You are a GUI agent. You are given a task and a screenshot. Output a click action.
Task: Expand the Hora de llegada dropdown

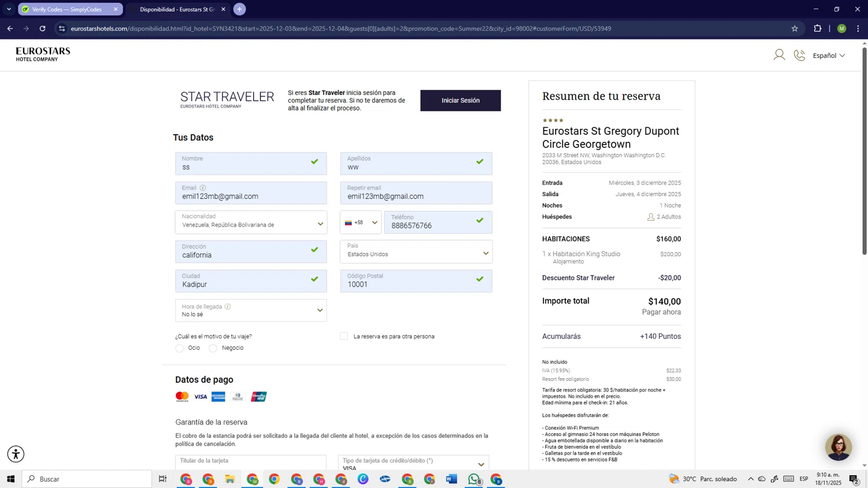click(251, 310)
